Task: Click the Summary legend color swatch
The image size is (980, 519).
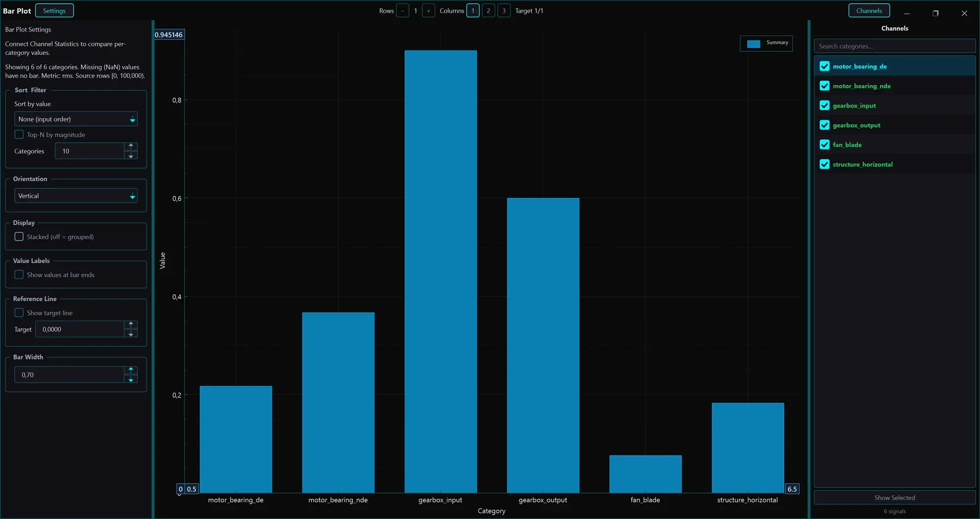Action: tap(753, 44)
